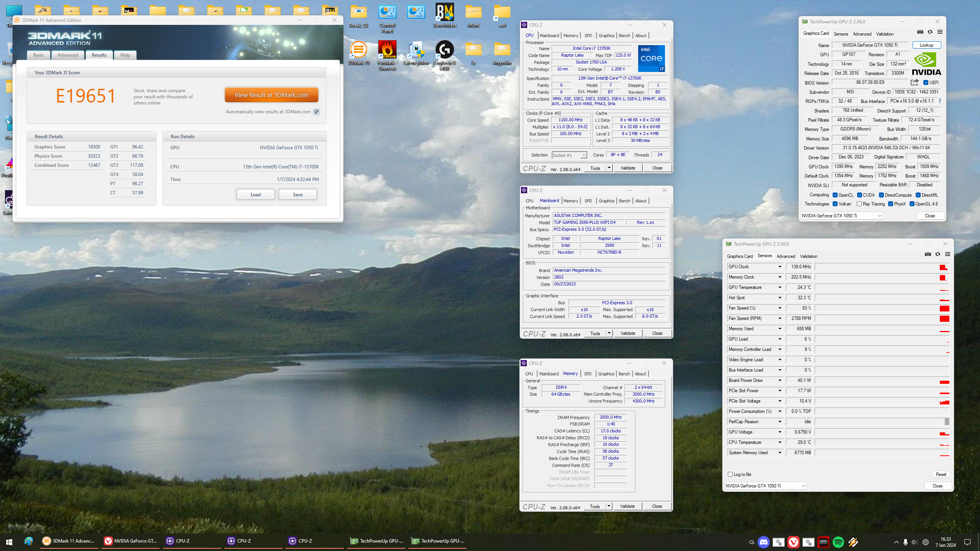Switch to the Advanced tab in 3DMark 11

(68, 55)
